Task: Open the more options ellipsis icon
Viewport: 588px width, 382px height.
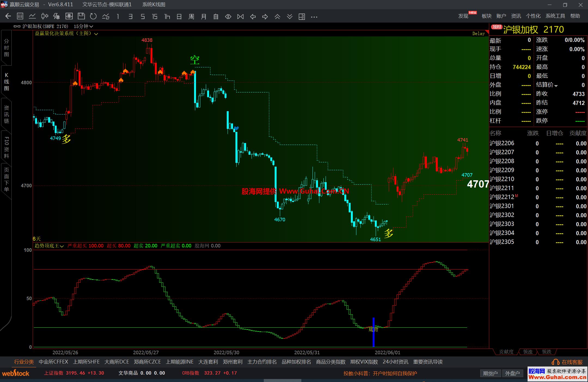Action: (314, 17)
